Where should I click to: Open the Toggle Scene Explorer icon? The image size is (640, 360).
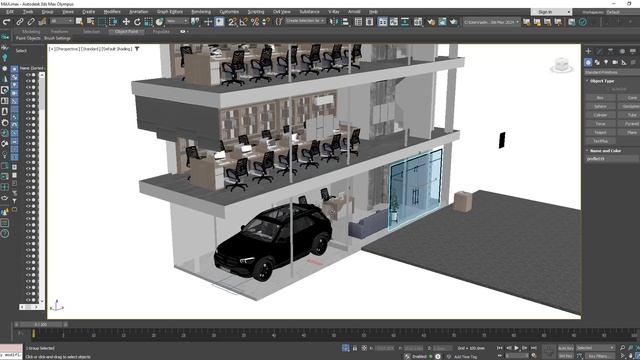pyautogui.click(x=358, y=22)
